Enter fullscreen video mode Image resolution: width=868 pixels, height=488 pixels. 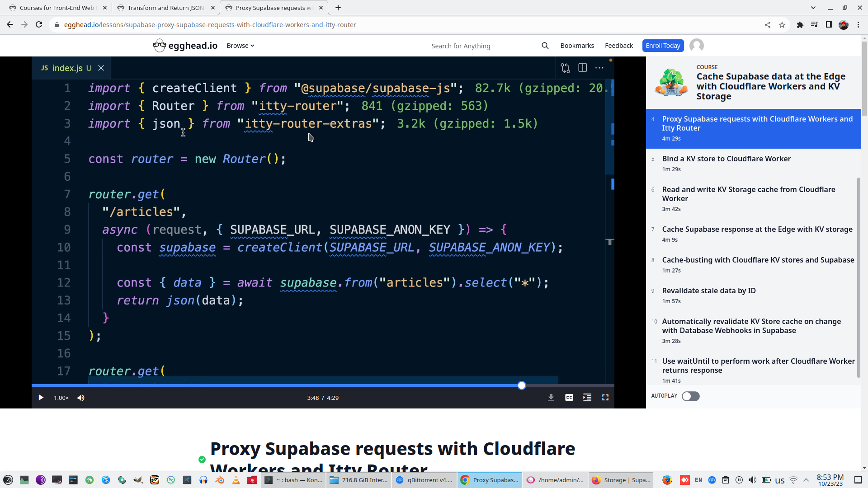click(605, 398)
